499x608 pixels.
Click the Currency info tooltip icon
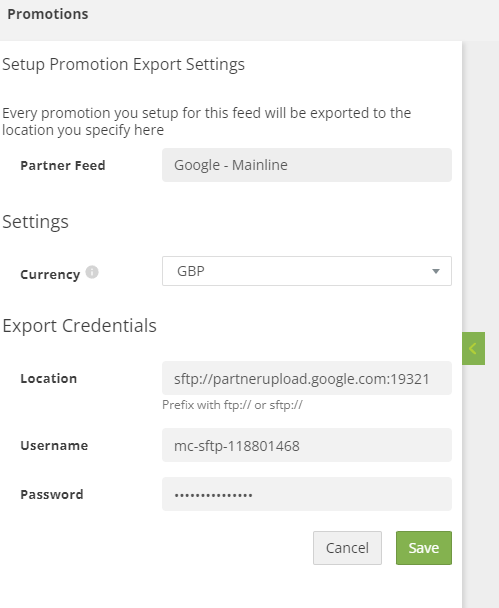[92, 272]
